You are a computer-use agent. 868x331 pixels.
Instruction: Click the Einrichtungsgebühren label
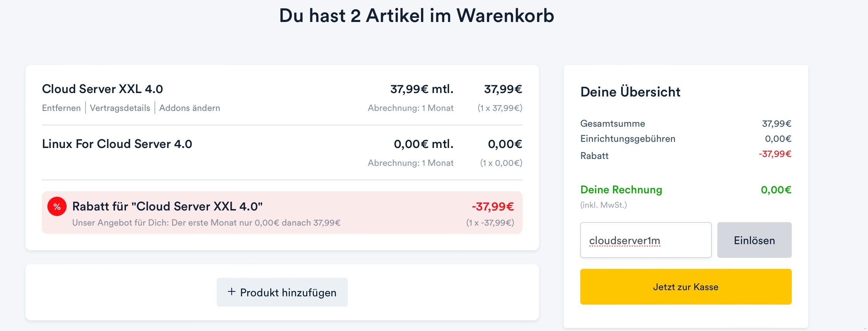click(x=628, y=139)
